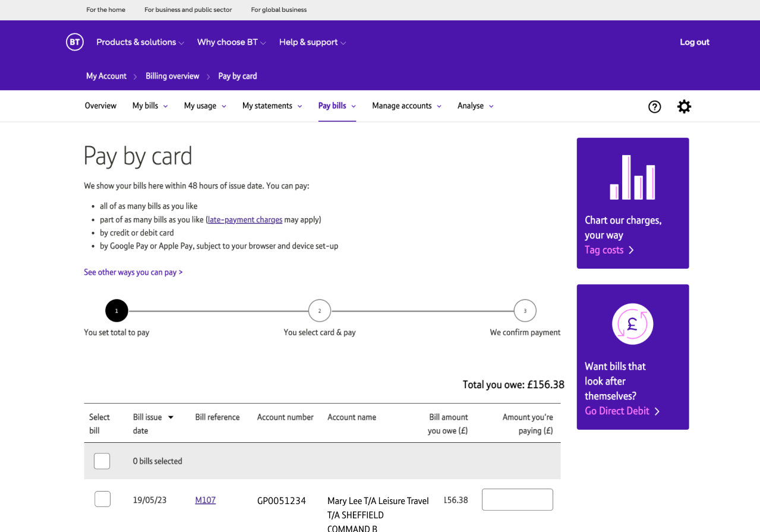This screenshot has height=532, width=760.
Task: Click the amount you're paying input field
Action: click(518, 500)
